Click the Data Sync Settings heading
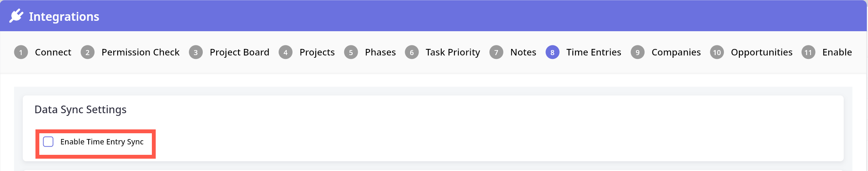 (x=81, y=110)
